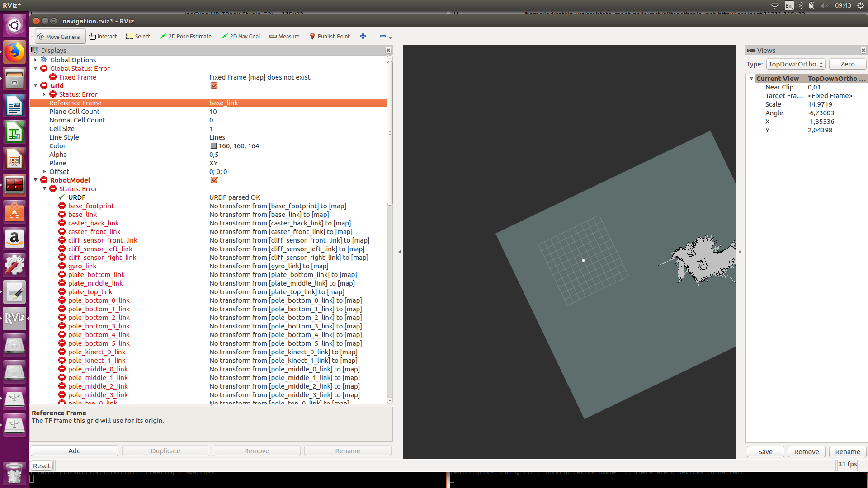The width and height of the screenshot is (868, 488).
Task: Click the Displays panel vertical scrollbar
Action: [390, 133]
